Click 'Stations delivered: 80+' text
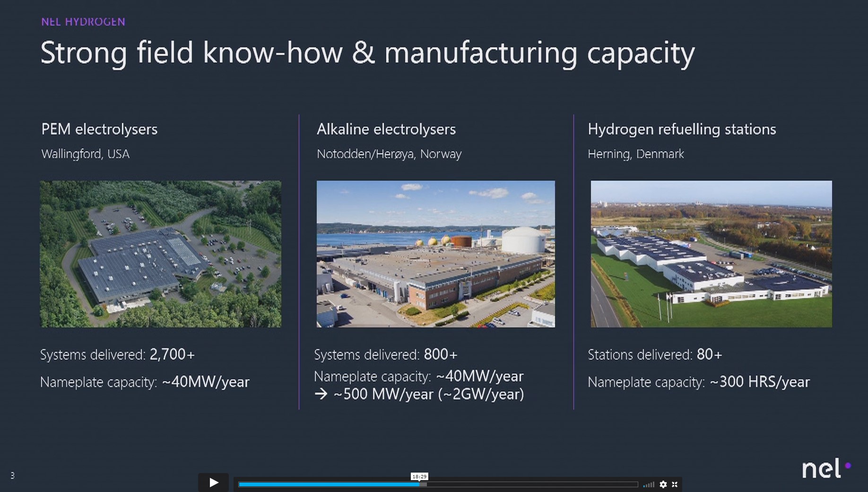The width and height of the screenshot is (868, 492). [x=655, y=354]
